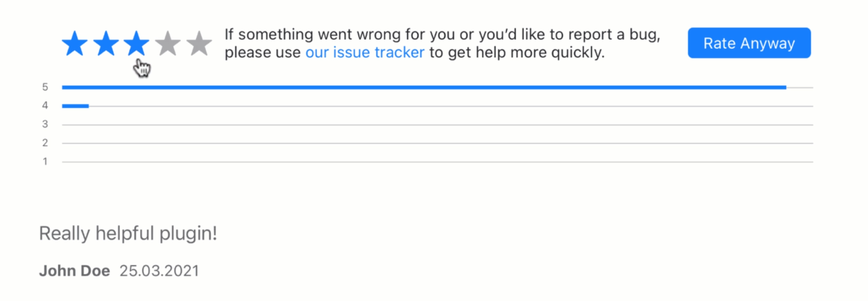Click the number 4 rating label
The image size is (868, 301).
click(x=45, y=105)
